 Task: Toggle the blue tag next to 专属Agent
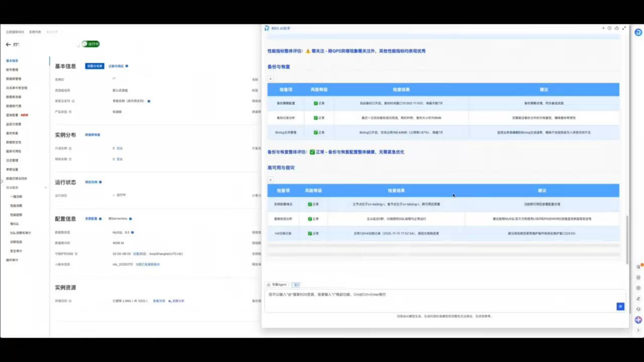tap(296, 285)
